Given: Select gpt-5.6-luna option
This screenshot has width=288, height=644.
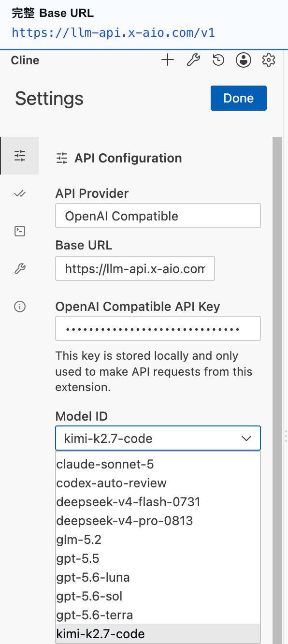Looking at the screenshot, I should coord(158,577).
